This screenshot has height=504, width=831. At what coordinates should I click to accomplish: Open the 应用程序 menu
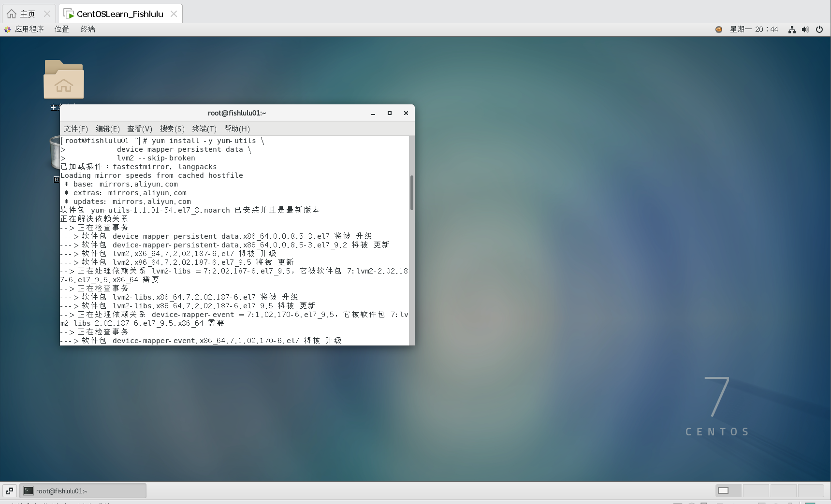(24, 29)
